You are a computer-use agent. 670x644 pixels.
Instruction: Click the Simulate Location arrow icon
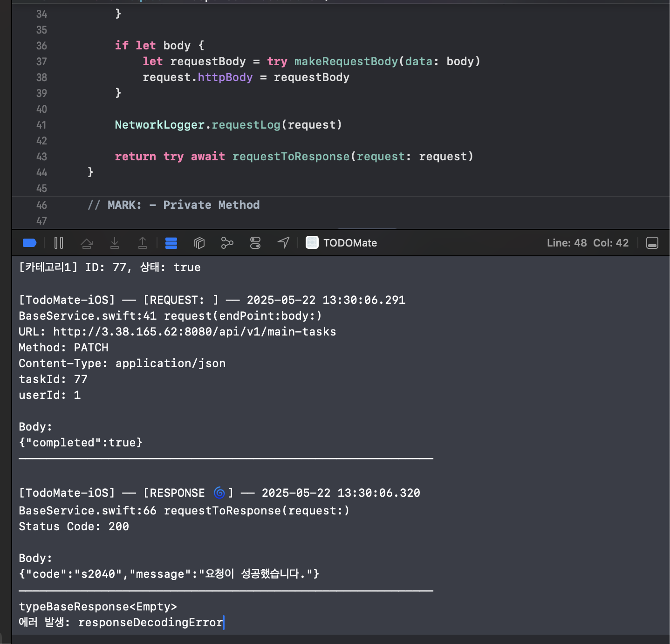[x=283, y=243]
